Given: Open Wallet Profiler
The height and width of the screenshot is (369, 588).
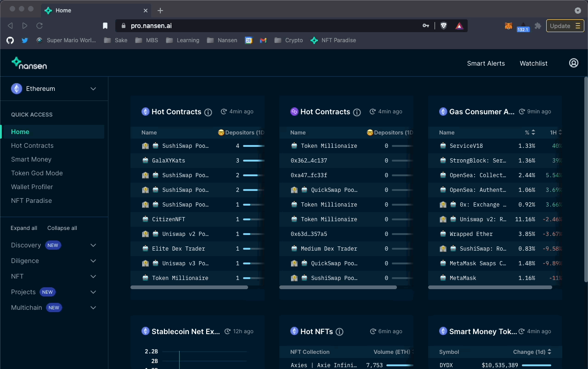Looking at the screenshot, I should point(32,187).
